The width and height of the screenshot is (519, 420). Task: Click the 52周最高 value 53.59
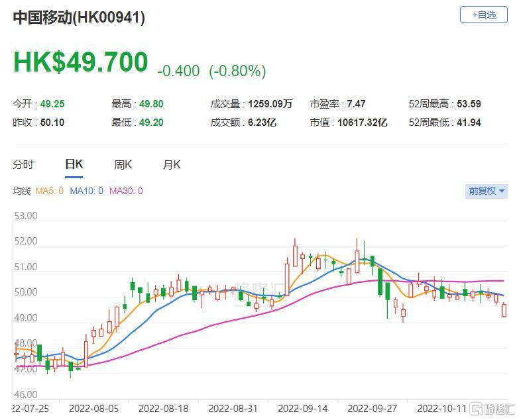469,104
